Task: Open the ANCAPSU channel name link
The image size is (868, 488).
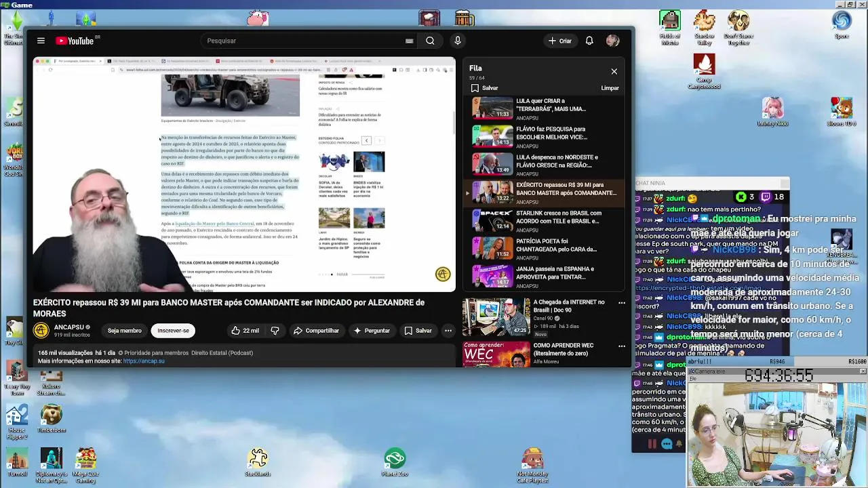Action: click(x=69, y=327)
